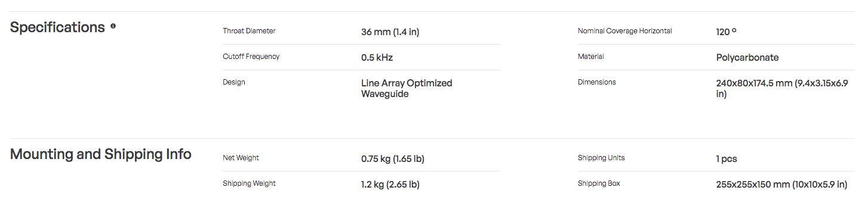Viewport: 868px width, 218px height.
Task: Click the Design label
Action: click(233, 82)
